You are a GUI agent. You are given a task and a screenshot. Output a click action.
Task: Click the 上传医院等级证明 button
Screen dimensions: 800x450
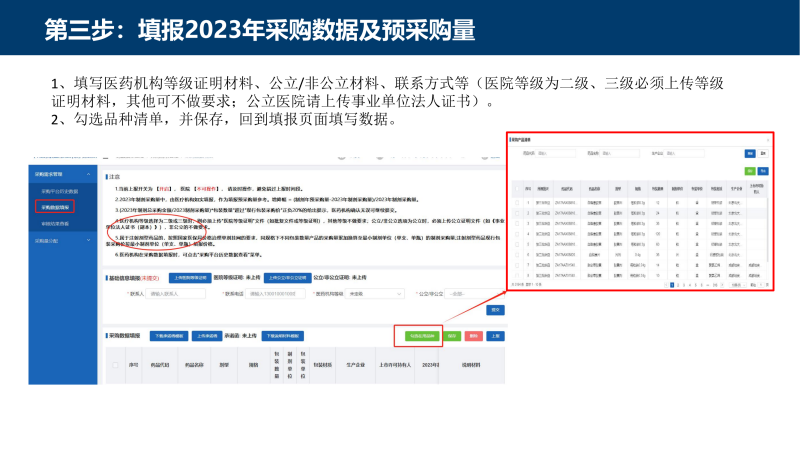(x=190, y=277)
